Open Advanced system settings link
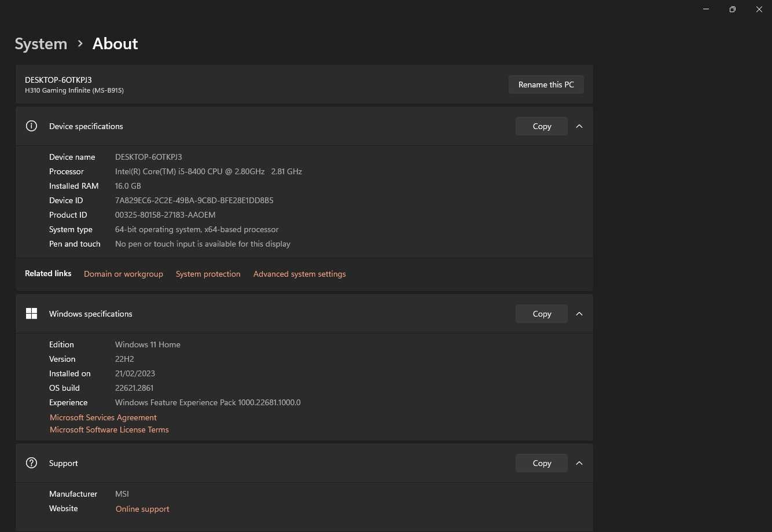 (300, 274)
